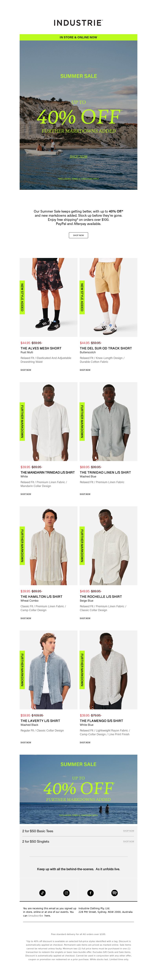This screenshot has height=980, width=157.
Task: Open the Hamilton L/S Shirt image
Action: tap(49, 546)
